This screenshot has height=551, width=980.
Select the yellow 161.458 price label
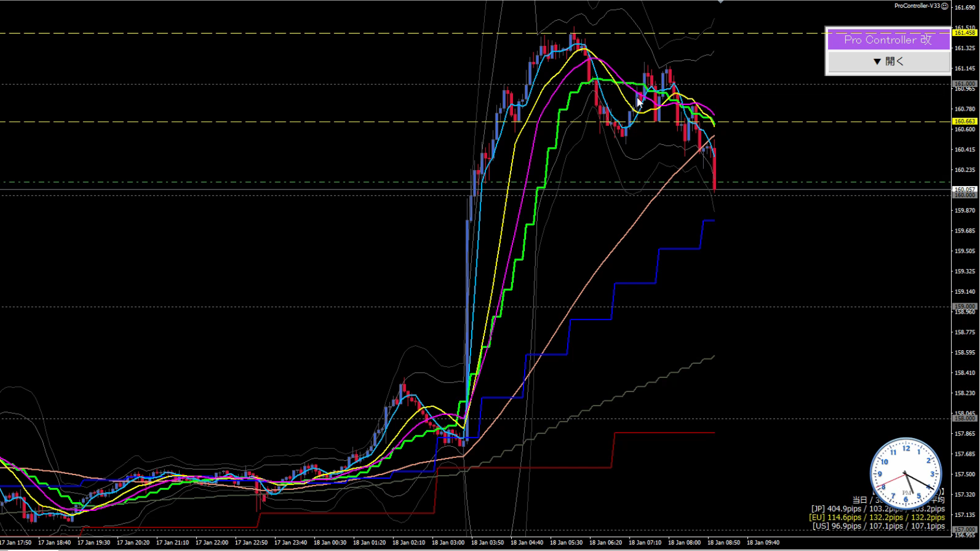point(965,33)
